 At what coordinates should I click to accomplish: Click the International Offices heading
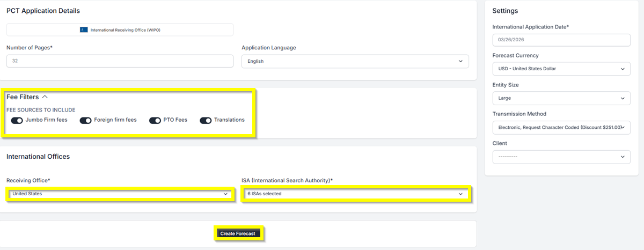(x=38, y=157)
